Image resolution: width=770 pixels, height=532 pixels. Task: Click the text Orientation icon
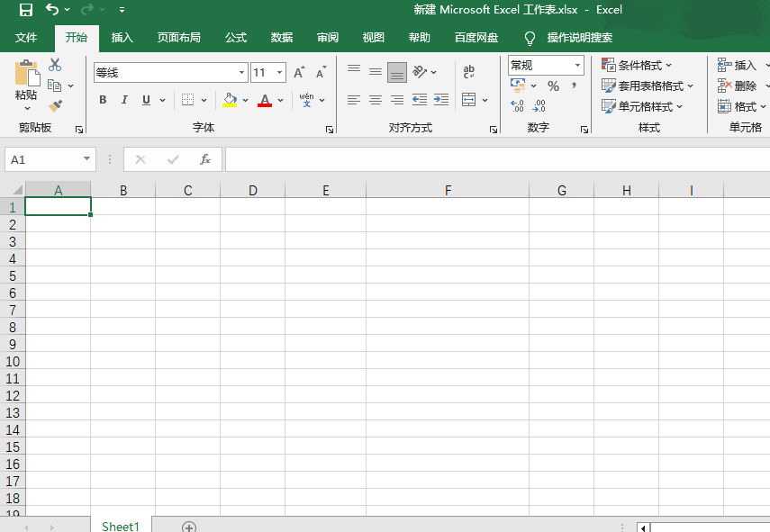click(420, 72)
